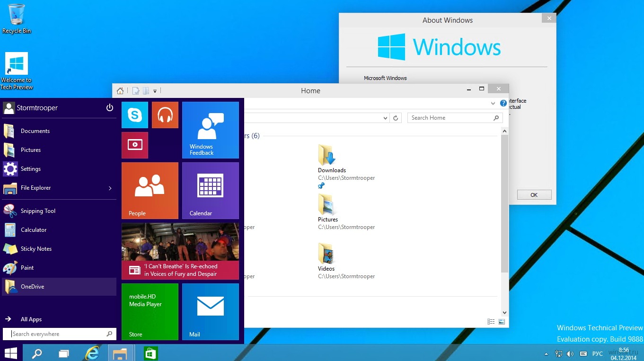
Task: Open the Store tile
Action: [150, 312]
